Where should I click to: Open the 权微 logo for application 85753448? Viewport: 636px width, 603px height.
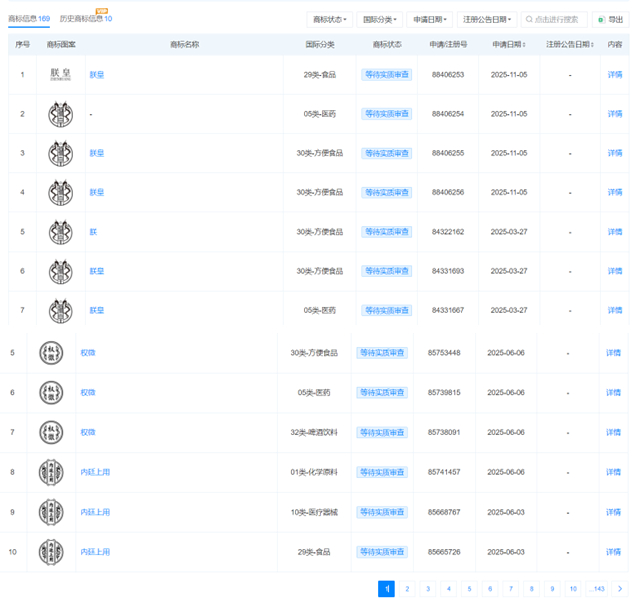[x=51, y=353]
